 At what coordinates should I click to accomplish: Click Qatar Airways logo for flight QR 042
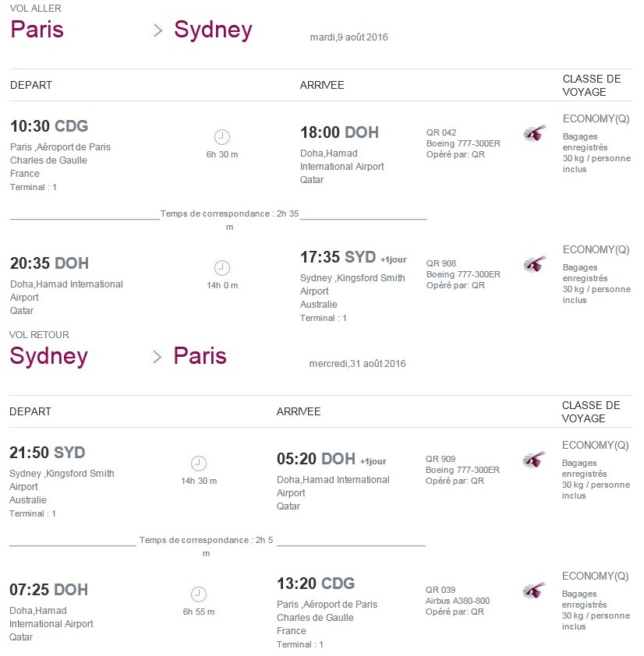point(535,133)
